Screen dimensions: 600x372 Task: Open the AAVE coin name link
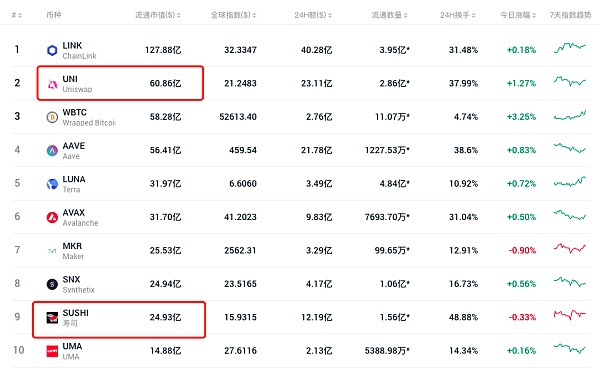click(x=74, y=146)
